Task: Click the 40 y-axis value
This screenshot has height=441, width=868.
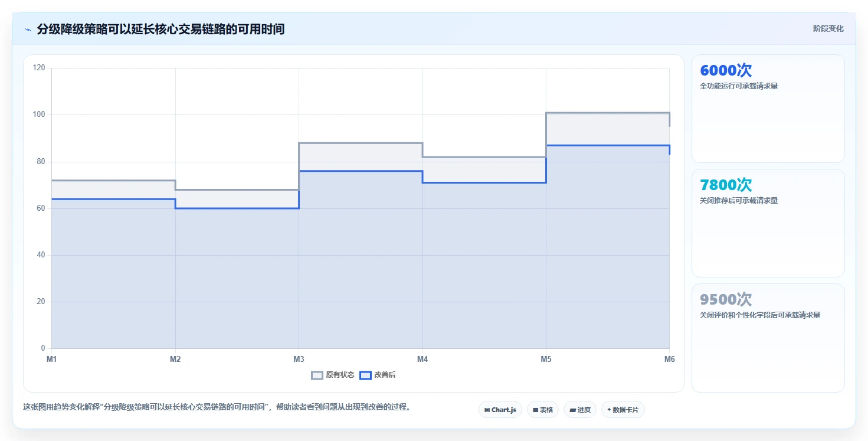Action: click(41, 255)
